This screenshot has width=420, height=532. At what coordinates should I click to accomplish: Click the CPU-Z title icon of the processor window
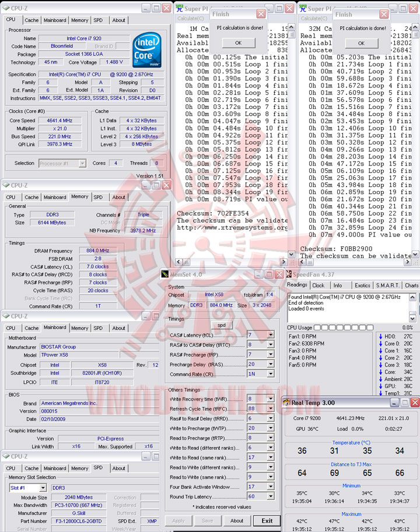pos(6,8)
